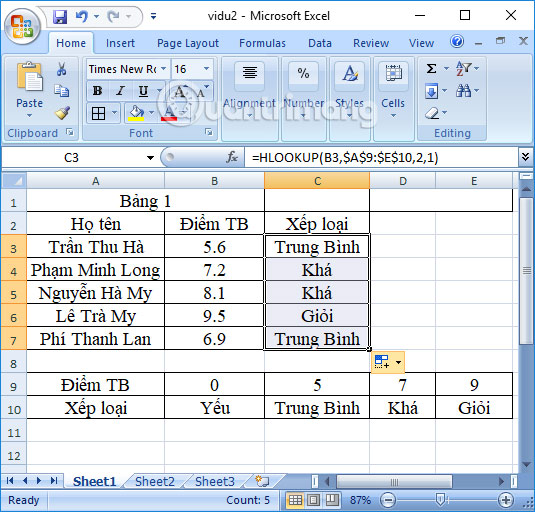This screenshot has width=535, height=512.
Task: Paste clipboard contents
Action: pyautogui.click(x=30, y=77)
